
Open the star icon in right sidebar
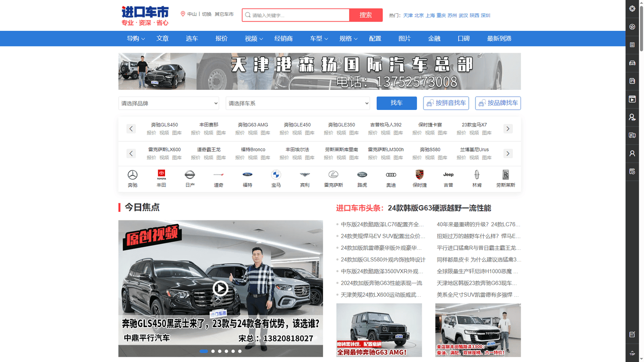632,27
